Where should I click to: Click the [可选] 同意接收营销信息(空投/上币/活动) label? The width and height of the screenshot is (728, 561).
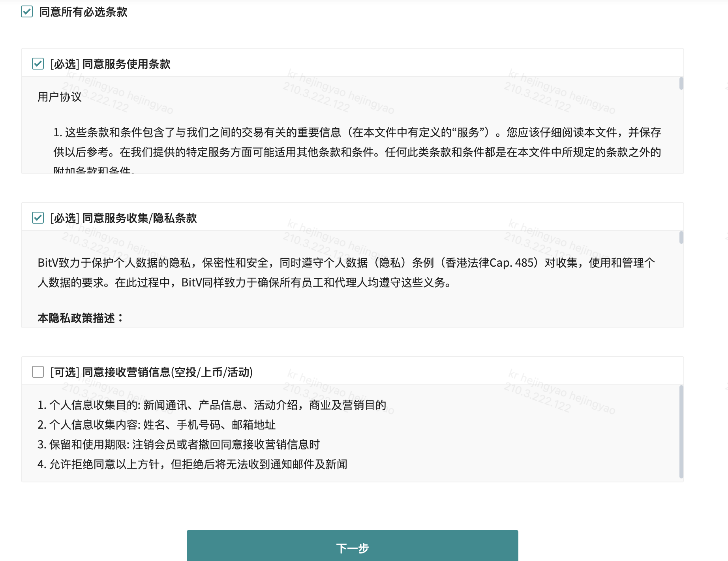coord(151,372)
